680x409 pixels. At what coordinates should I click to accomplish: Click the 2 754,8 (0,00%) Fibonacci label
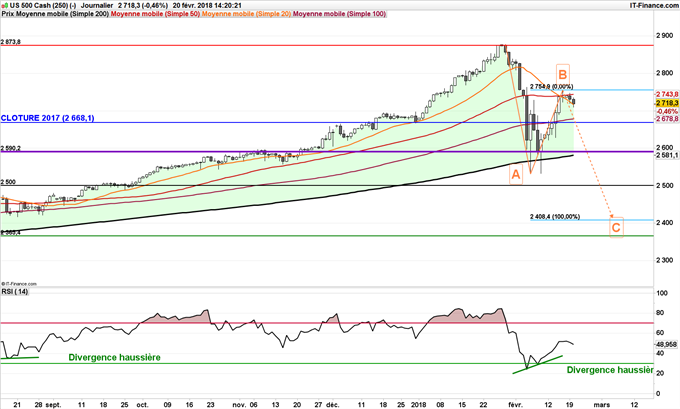click(551, 87)
